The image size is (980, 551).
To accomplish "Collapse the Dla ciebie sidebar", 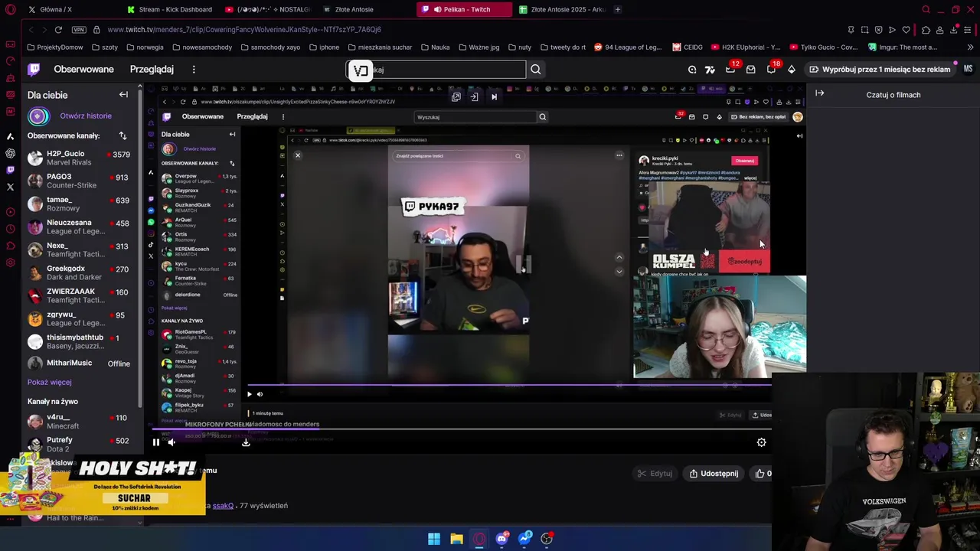I will 123,95.
